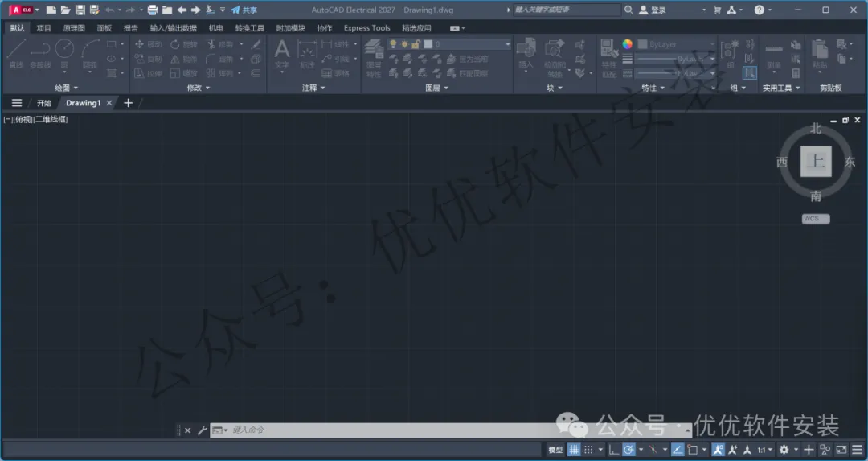Click the 共享 share button
Image resolution: width=868 pixels, height=461 pixels.
point(244,10)
